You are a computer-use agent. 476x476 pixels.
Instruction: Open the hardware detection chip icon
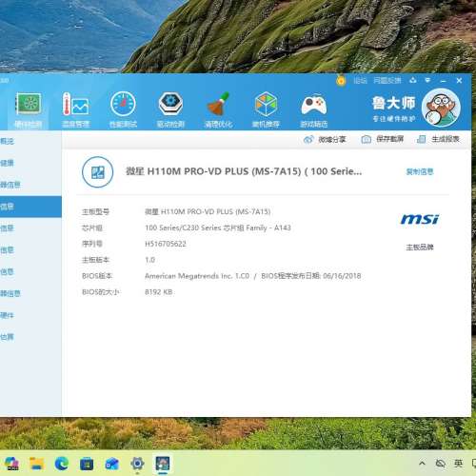click(x=29, y=109)
